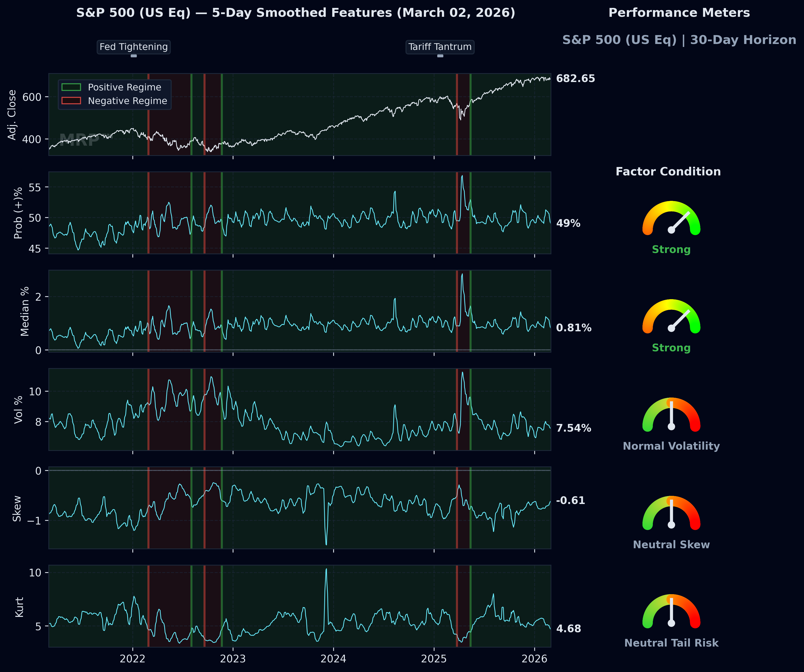Click the Vol % gauge meter

click(671, 414)
